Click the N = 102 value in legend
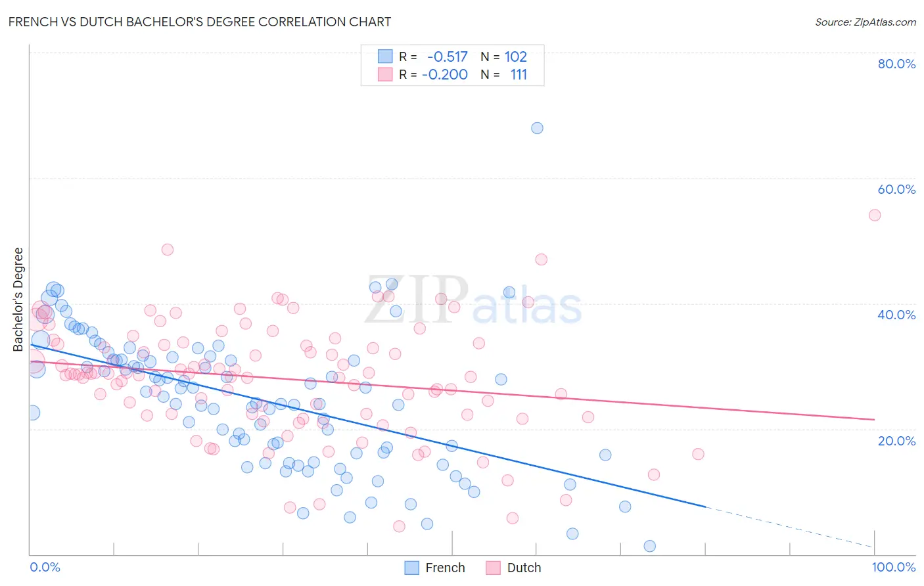 pos(504,56)
